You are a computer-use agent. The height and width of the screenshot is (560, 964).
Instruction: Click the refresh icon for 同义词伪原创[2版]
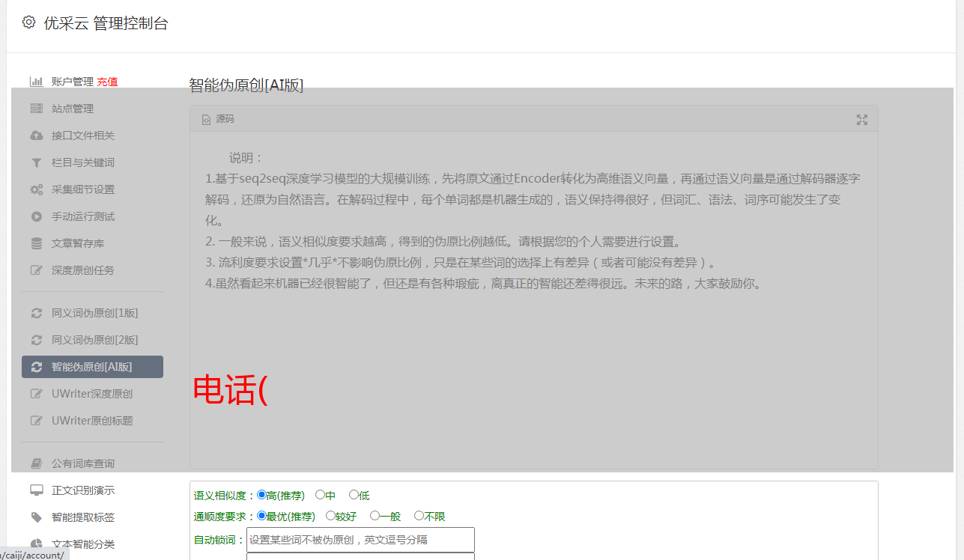(36, 340)
